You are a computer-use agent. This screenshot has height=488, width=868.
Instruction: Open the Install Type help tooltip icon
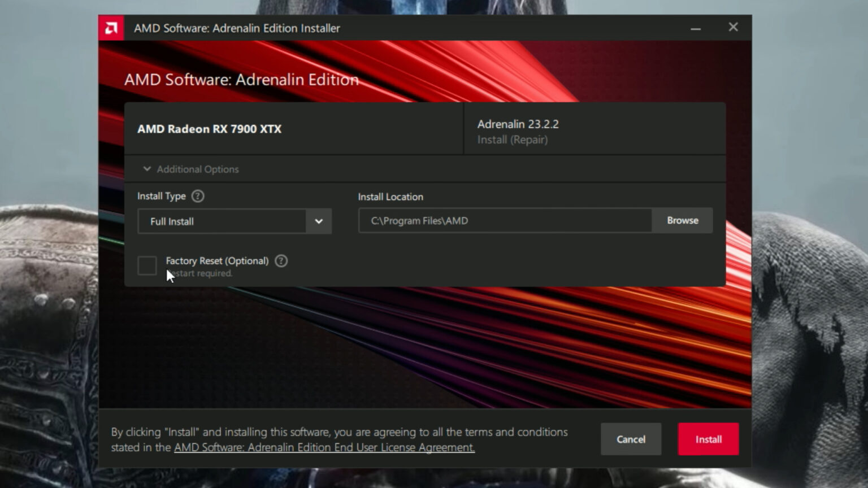click(197, 196)
